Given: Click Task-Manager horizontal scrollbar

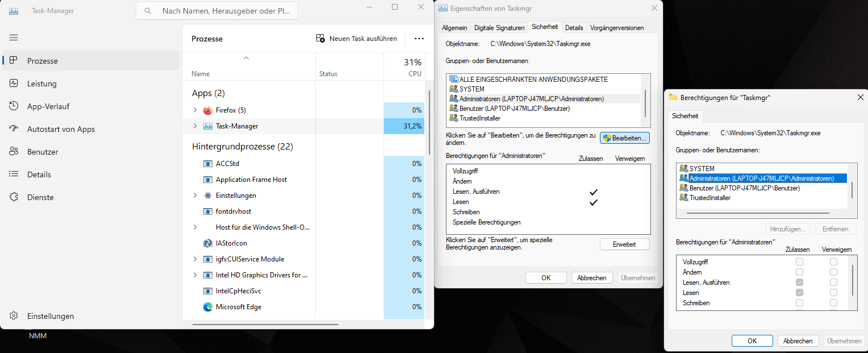Looking at the screenshot, I should tap(265, 325).
